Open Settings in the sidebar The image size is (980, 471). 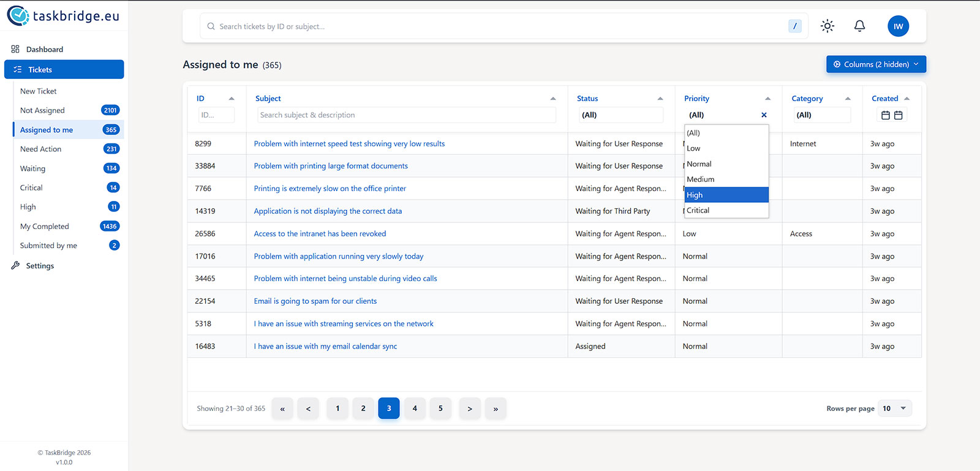(64, 266)
